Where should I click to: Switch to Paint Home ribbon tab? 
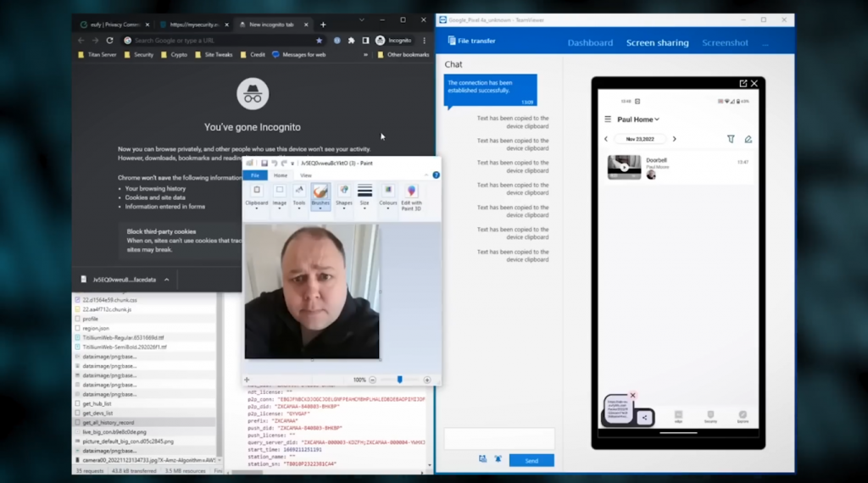[281, 175]
